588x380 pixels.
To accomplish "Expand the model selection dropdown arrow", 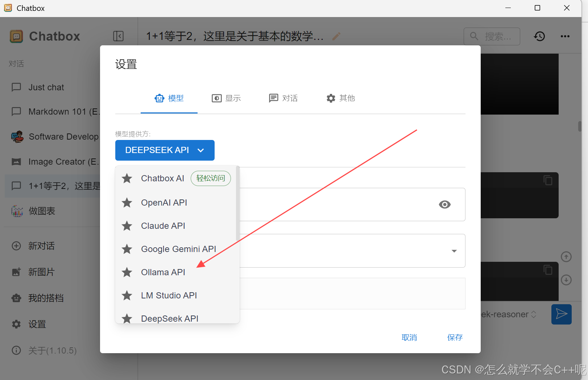I will pos(454,251).
